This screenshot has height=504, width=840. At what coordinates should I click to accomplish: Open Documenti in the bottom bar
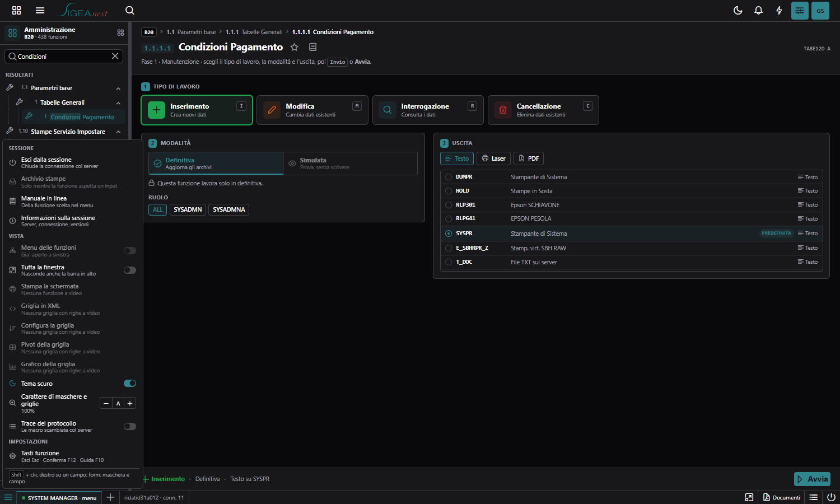pos(781,497)
